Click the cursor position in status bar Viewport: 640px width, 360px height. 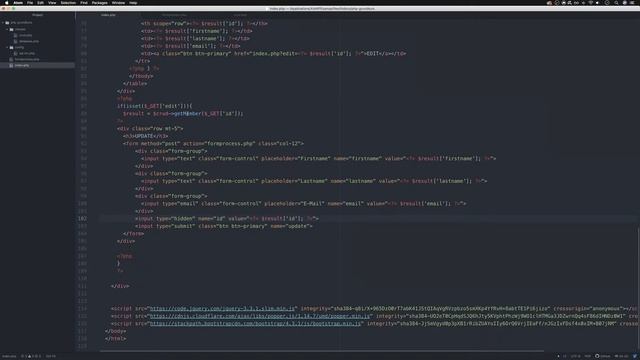(x=51, y=356)
